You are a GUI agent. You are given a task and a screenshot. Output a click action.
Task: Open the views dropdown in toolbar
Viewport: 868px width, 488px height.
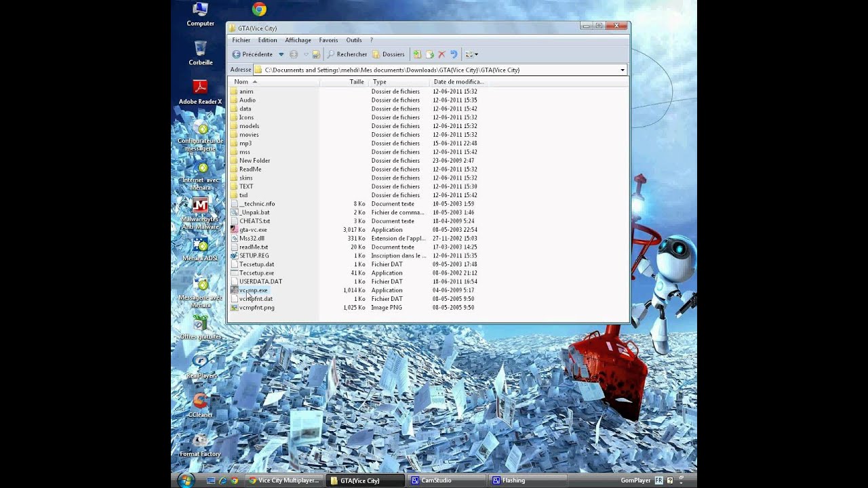pyautogui.click(x=471, y=54)
